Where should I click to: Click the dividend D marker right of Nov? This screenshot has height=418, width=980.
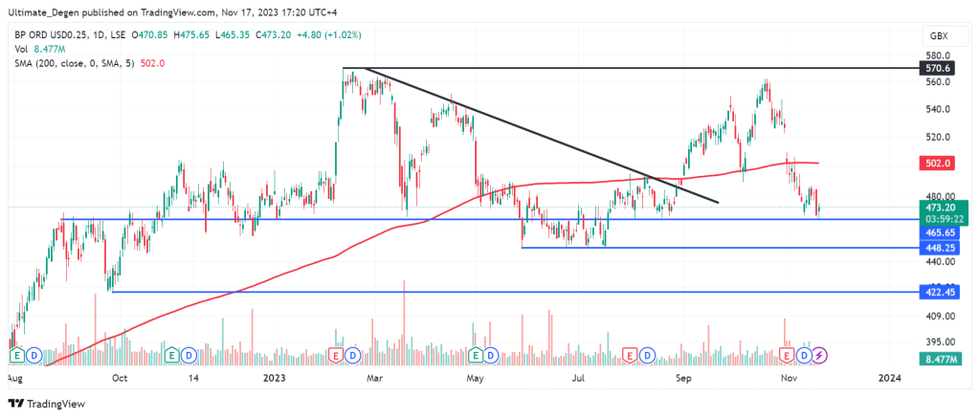coord(804,356)
